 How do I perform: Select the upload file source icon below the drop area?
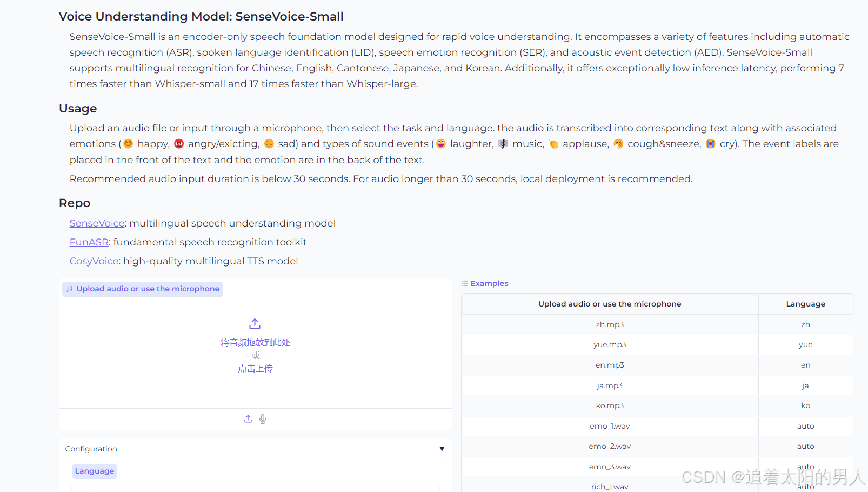coord(248,419)
